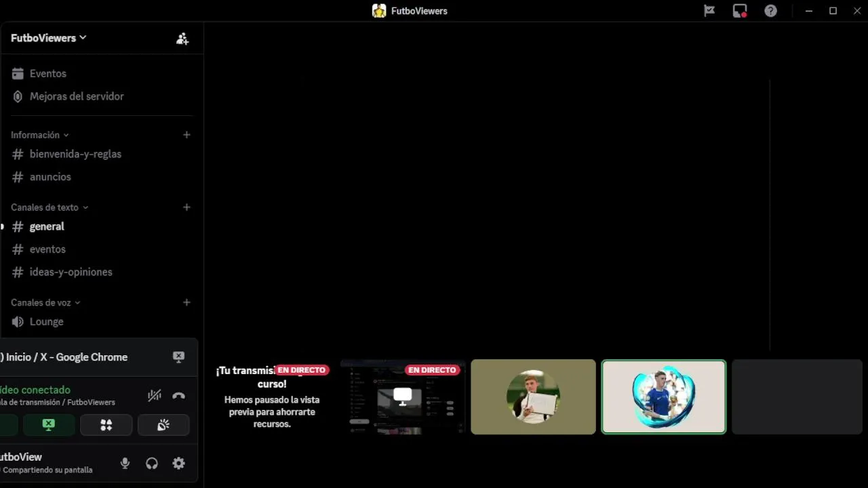Disconnect from voice call icon
This screenshot has width=868, height=488.
pyautogui.click(x=179, y=395)
